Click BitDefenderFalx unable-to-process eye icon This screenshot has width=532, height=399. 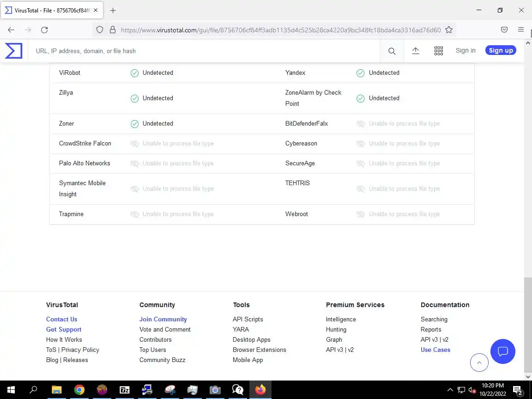[360, 124]
